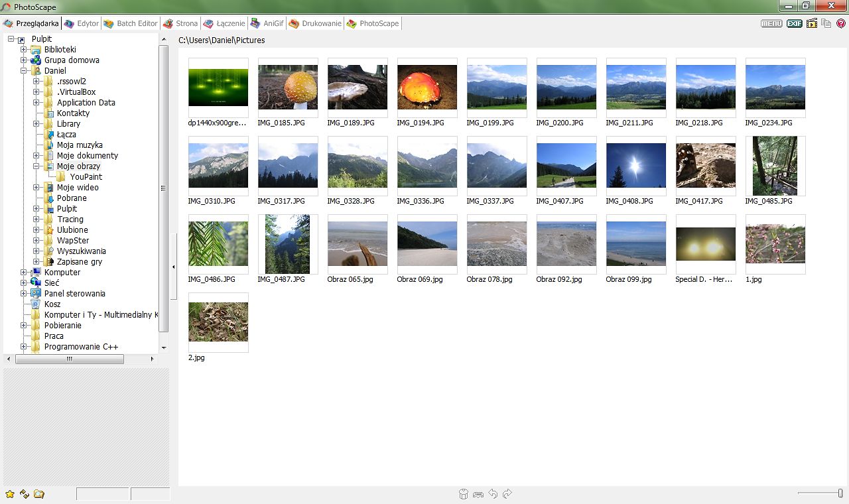Rotate counter-clockwise using bottom toolbar arrow

tap(493, 494)
